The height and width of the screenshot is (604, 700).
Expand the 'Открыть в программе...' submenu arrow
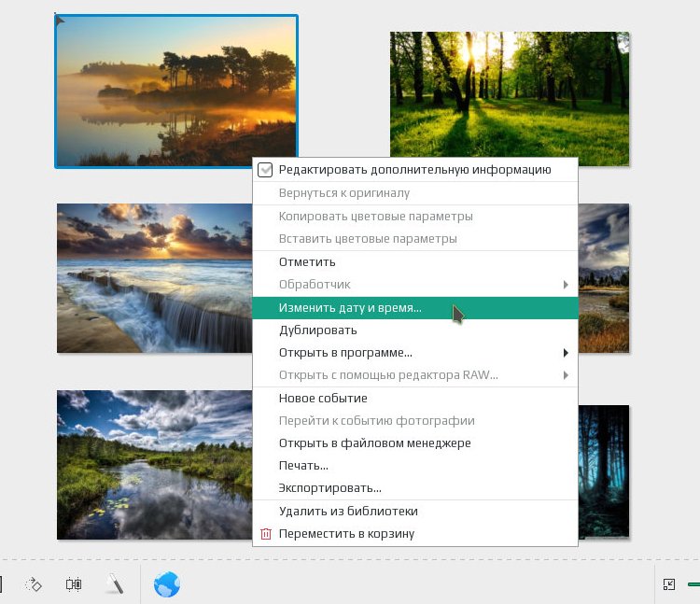[566, 353]
